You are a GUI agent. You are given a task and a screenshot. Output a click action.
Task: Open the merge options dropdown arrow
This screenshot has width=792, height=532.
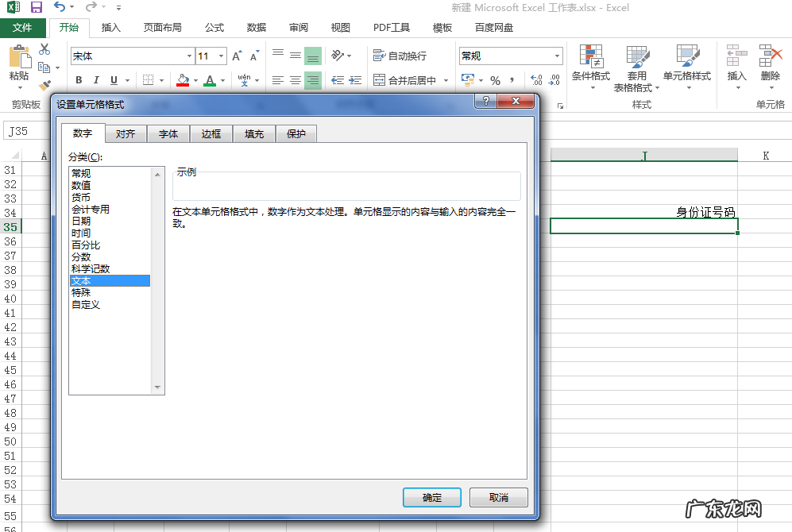pyautogui.click(x=446, y=80)
